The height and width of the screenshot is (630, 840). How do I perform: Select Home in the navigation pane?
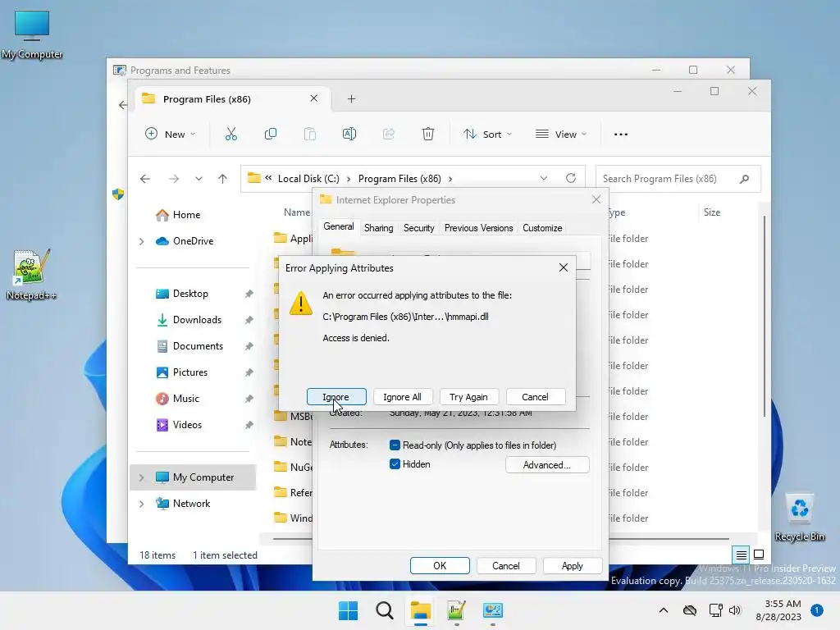coord(186,215)
